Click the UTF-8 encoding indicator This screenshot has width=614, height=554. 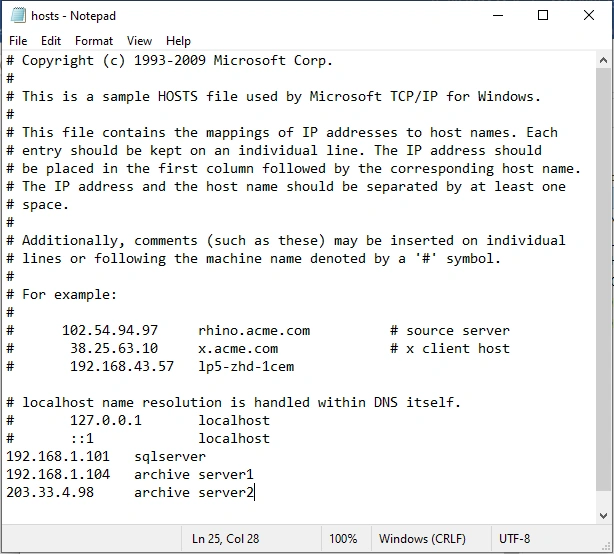(514, 539)
